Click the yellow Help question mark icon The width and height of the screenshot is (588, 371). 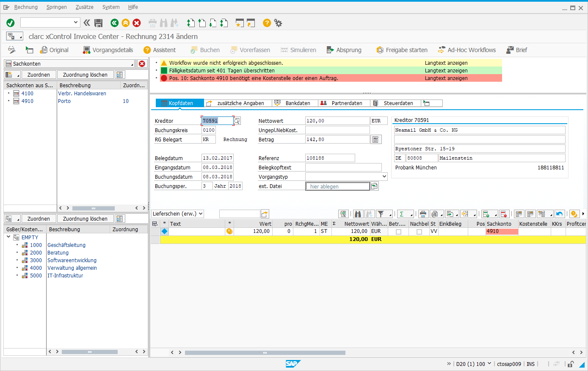point(267,23)
